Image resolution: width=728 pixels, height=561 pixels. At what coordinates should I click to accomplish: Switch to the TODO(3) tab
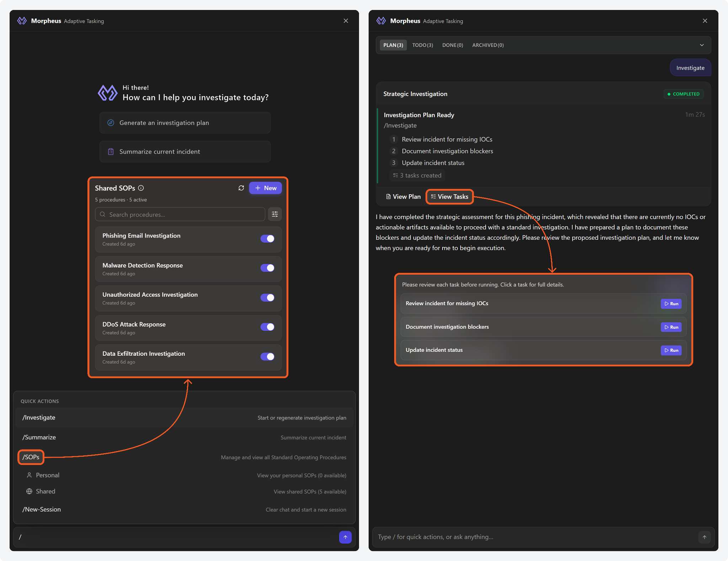coord(422,45)
